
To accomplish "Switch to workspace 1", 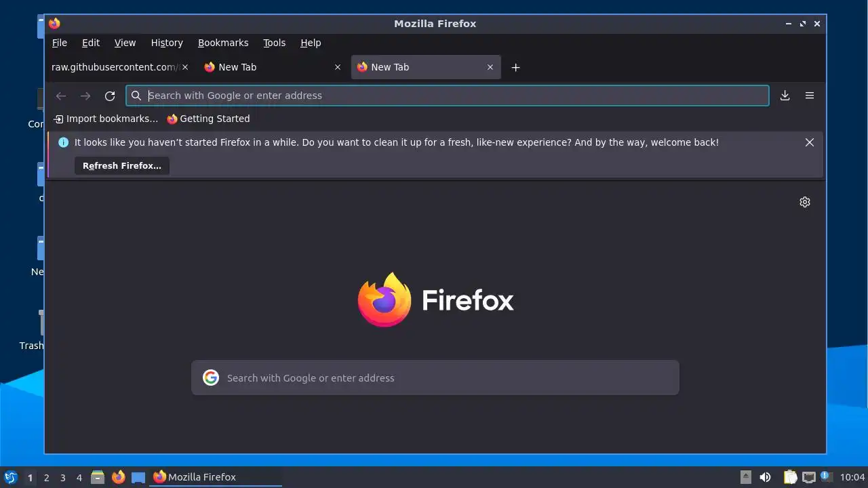I will coord(30,477).
